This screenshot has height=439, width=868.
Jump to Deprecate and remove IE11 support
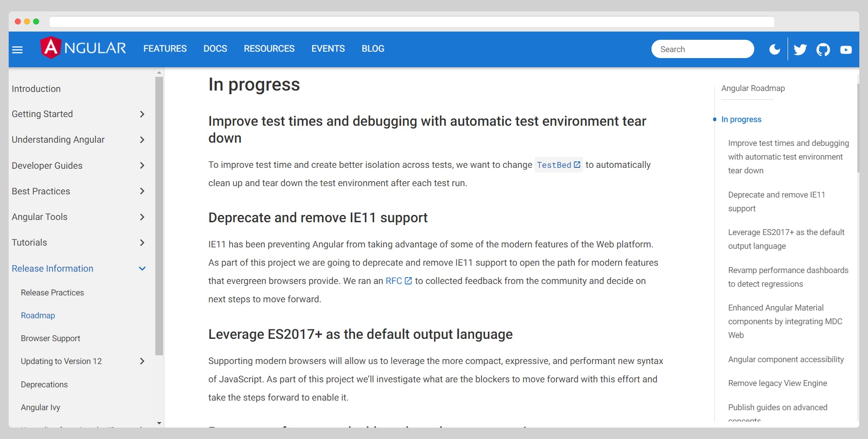click(776, 201)
